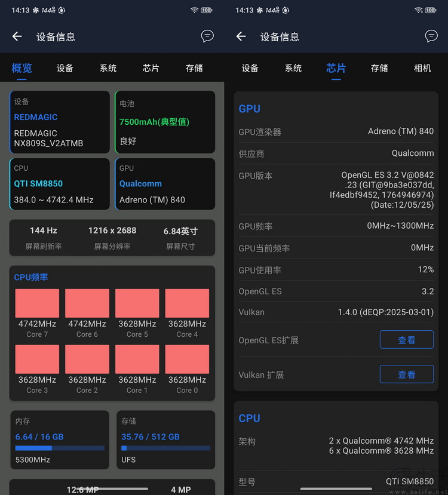This screenshot has height=495, width=448.
Task: Open the QTI SM8850 CPU card
Action: [x=60, y=184]
